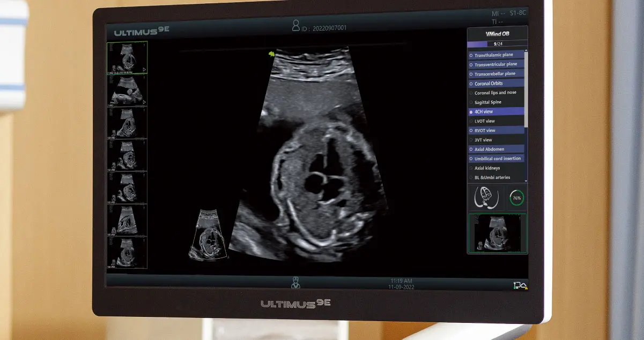Select the bottom thumbnail in the clip strip

click(127, 253)
